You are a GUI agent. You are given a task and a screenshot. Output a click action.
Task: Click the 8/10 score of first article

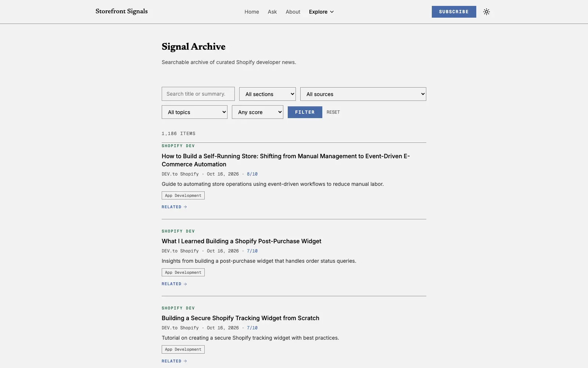click(x=252, y=174)
